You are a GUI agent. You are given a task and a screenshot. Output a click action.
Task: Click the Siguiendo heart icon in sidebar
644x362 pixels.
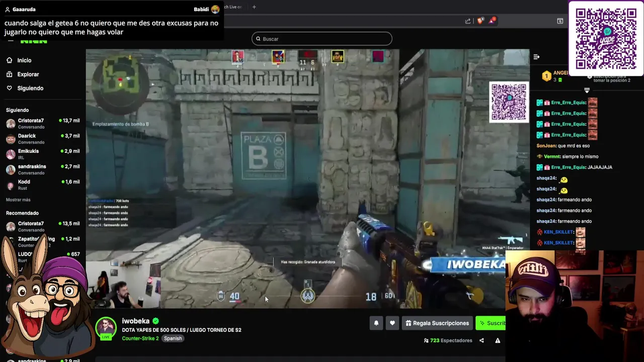pos(9,88)
